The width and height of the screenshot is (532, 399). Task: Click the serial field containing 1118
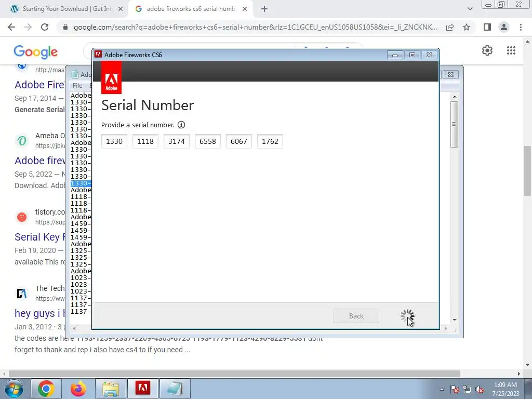pyautogui.click(x=145, y=141)
